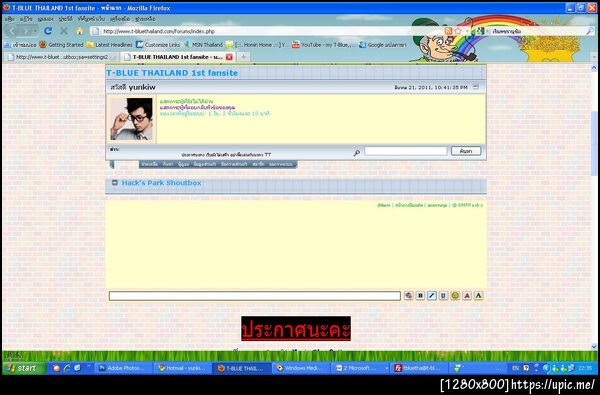
Task: Click the shoutbox message input field
Action: (255, 296)
